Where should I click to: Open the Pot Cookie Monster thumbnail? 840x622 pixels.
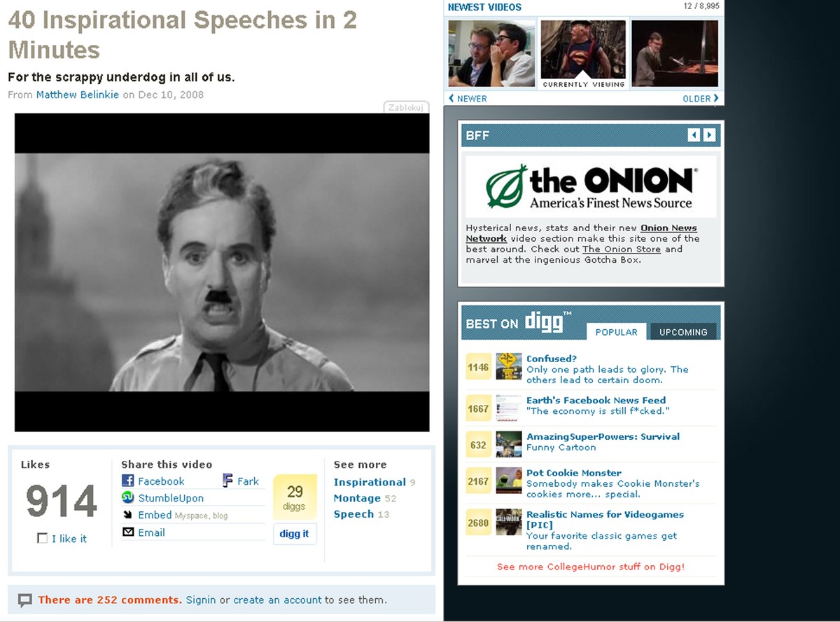click(509, 481)
